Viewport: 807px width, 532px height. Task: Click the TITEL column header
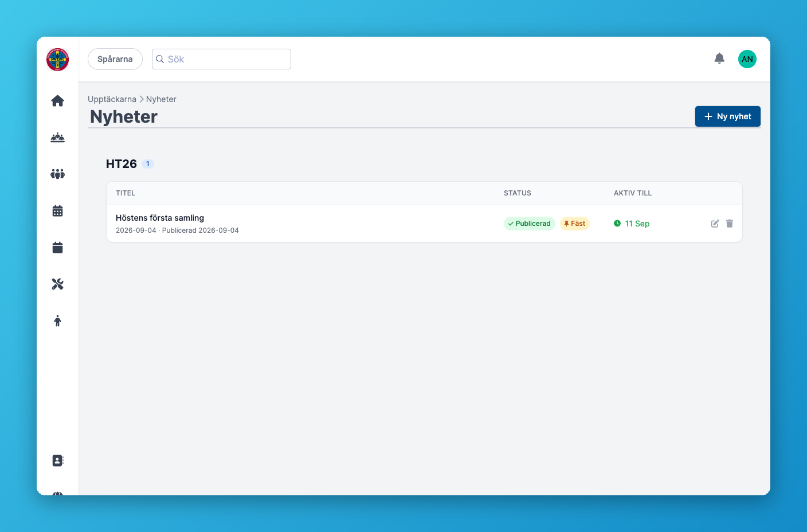pyautogui.click(x=126, y=193)
